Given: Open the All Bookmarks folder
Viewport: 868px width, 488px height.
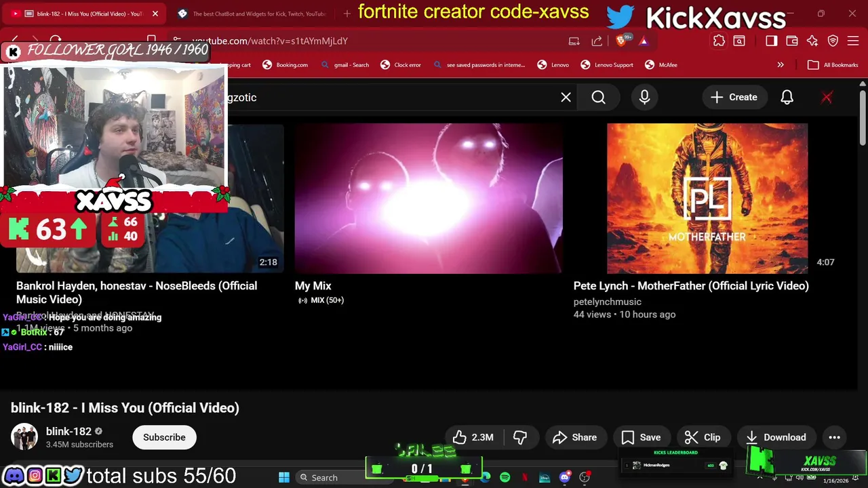Looking at the screenshot, I should 833,64.
